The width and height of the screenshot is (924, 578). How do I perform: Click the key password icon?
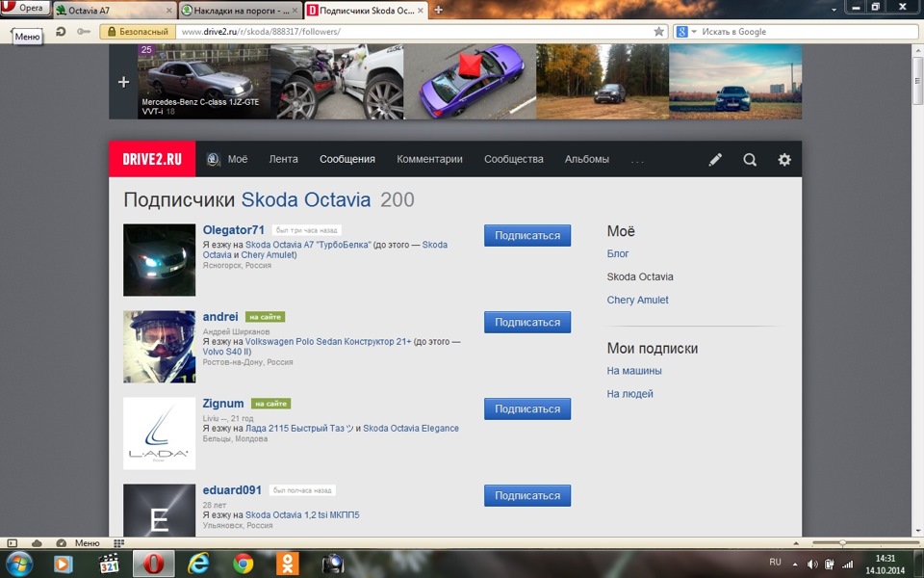[x=84, y=32]
